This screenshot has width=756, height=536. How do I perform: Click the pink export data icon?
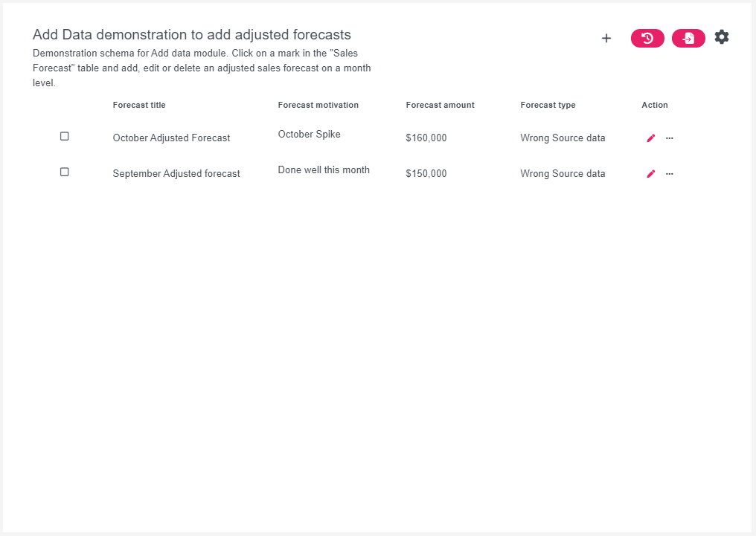[x=688, y=38]
